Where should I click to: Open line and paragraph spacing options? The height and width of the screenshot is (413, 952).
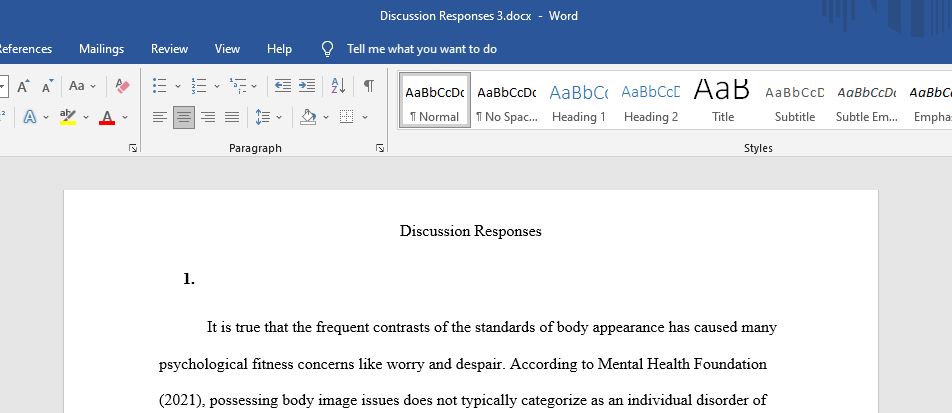tap(263, 117)
